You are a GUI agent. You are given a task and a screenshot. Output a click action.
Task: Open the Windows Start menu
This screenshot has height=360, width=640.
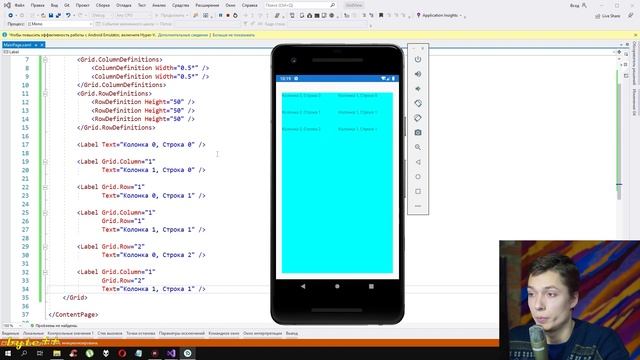(8, 353)
